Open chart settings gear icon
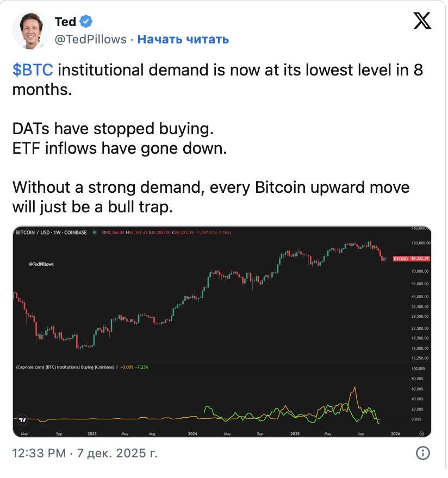This screenshot has width=448, height=478. point(422,433)
